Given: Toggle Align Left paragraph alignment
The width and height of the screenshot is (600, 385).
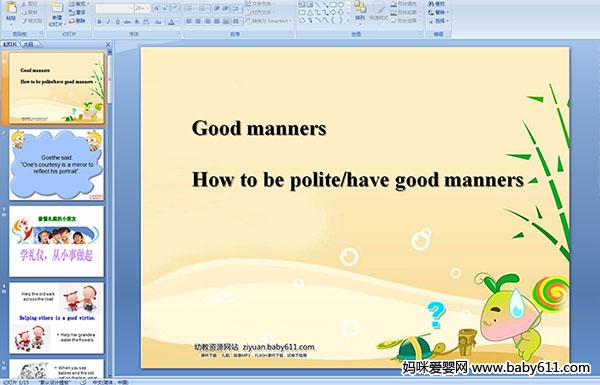Looking at the screenshot, I should 189,21.
